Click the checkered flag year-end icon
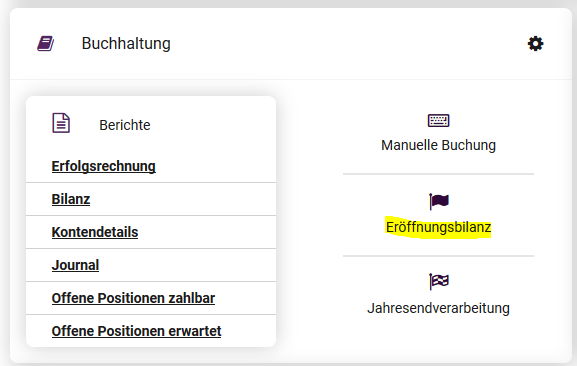Screen dimensions: 577x366 tap(439, 281)
